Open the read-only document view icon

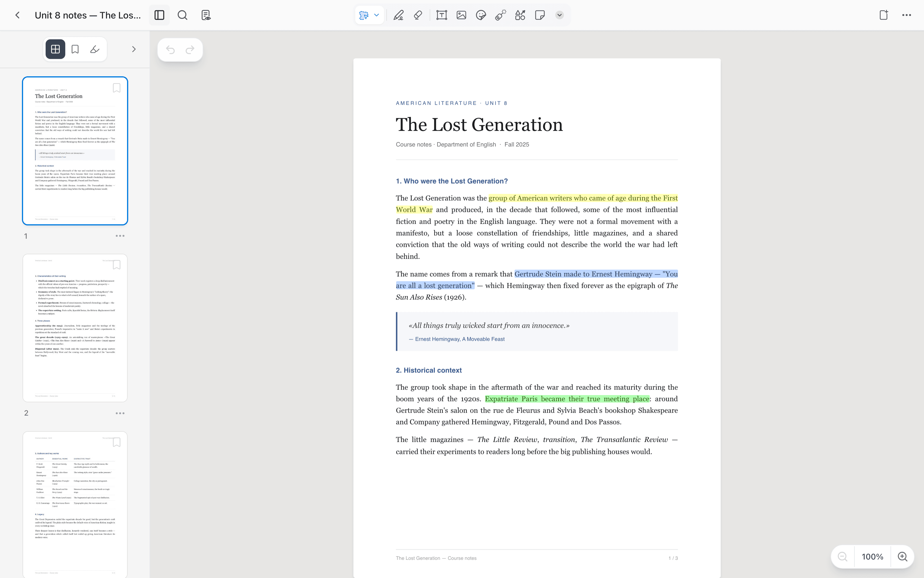pyautogui.click(x=206, y=15)
